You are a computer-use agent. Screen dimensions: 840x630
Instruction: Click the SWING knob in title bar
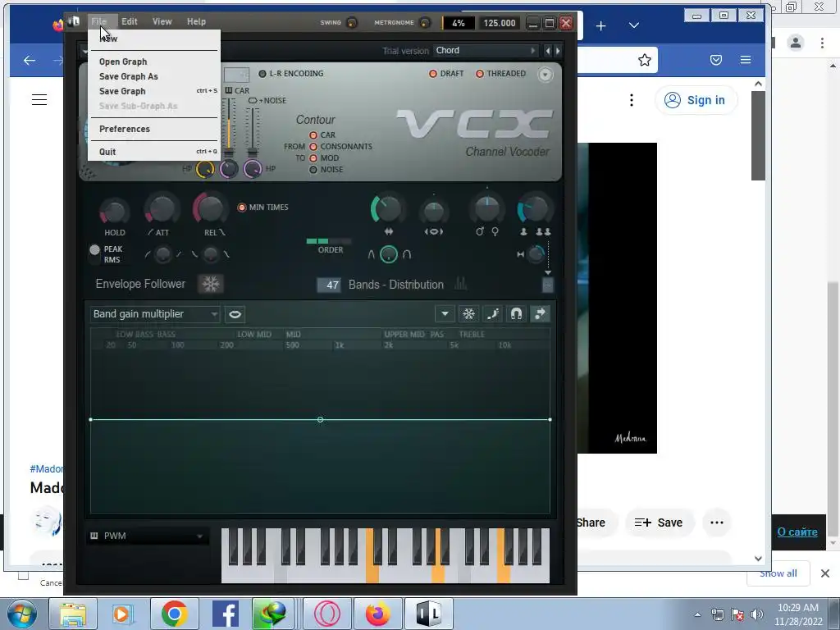[352, 22]
